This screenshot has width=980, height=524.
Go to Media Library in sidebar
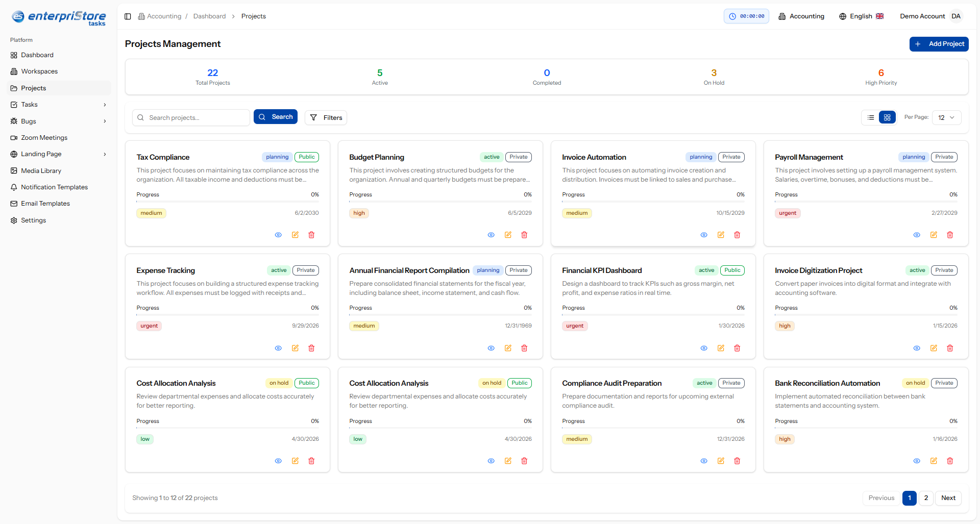41,171
